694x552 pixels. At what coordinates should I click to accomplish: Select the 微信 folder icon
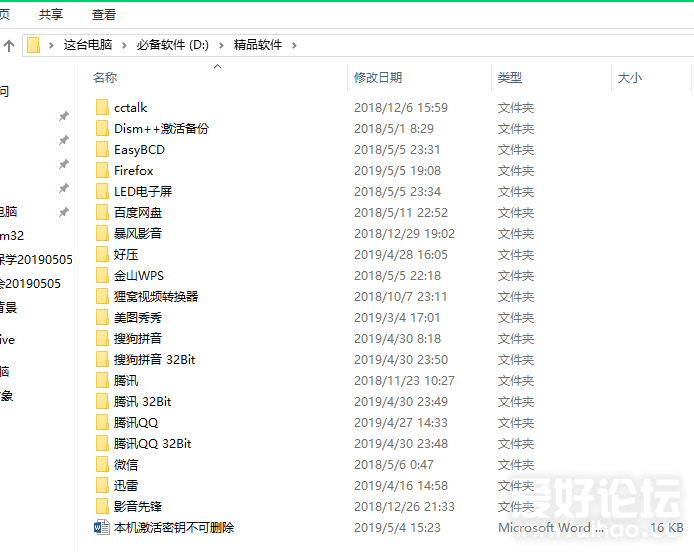click(x=102, y=464)
